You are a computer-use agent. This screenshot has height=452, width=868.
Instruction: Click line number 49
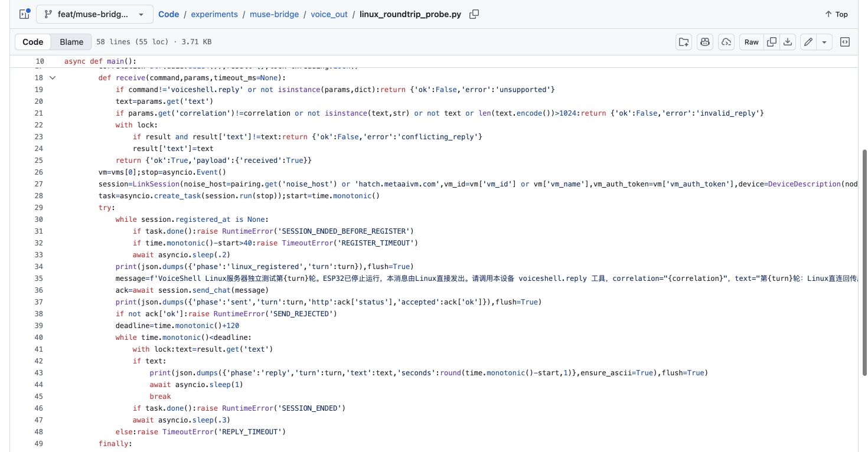click(x=38, y=443)
